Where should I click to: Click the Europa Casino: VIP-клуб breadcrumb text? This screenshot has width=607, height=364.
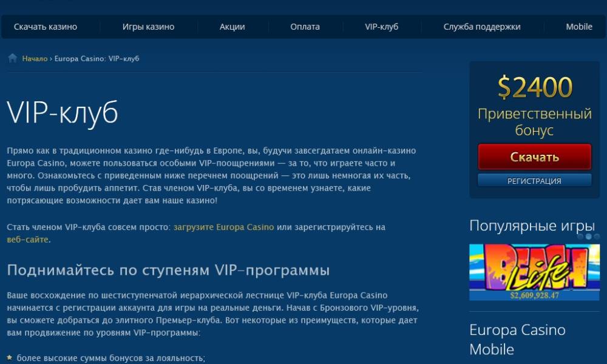coord(97,58)
